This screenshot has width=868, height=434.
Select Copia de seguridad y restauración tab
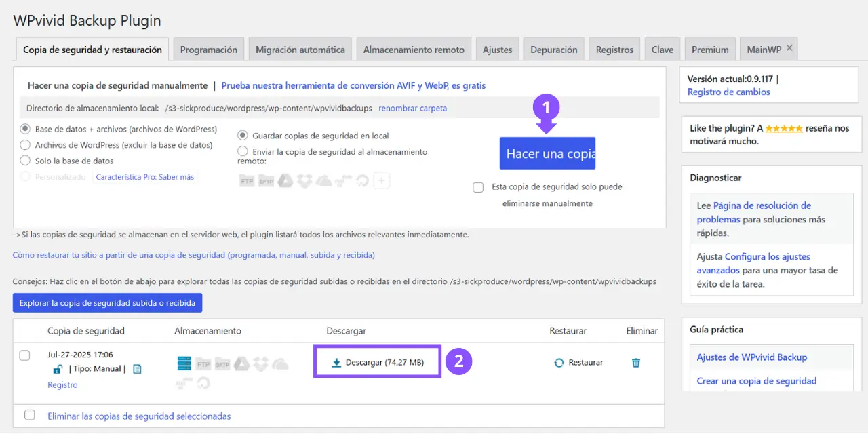coord(92,50)
